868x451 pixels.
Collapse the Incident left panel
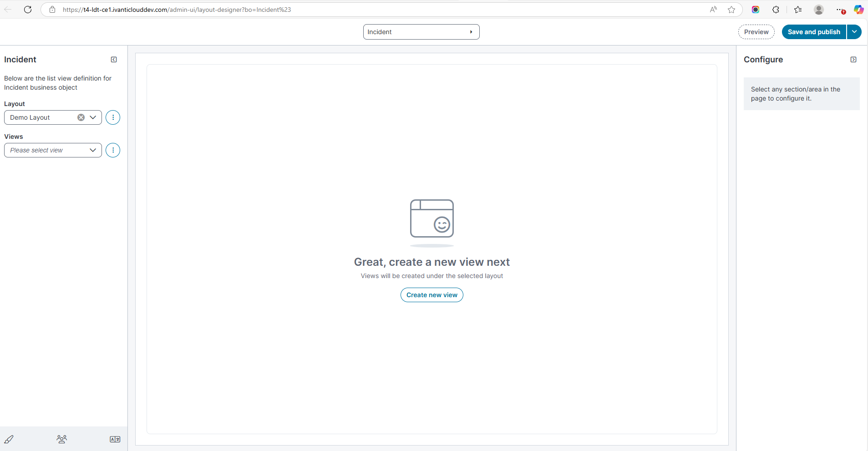(114, 60)
